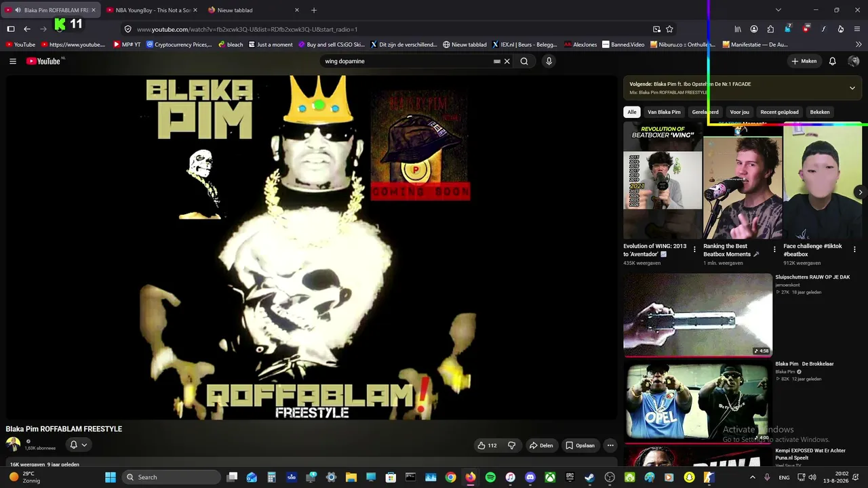Select the 'Bekeken' filter chip
Image resolution: width=868 pixels, height=488 pixels.
(x=820, y=112)
